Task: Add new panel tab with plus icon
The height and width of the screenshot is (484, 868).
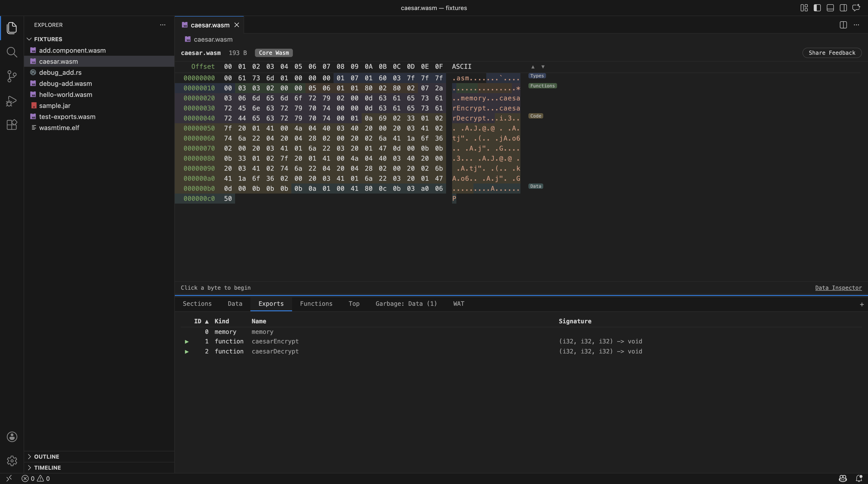Action: click(862, 304)
